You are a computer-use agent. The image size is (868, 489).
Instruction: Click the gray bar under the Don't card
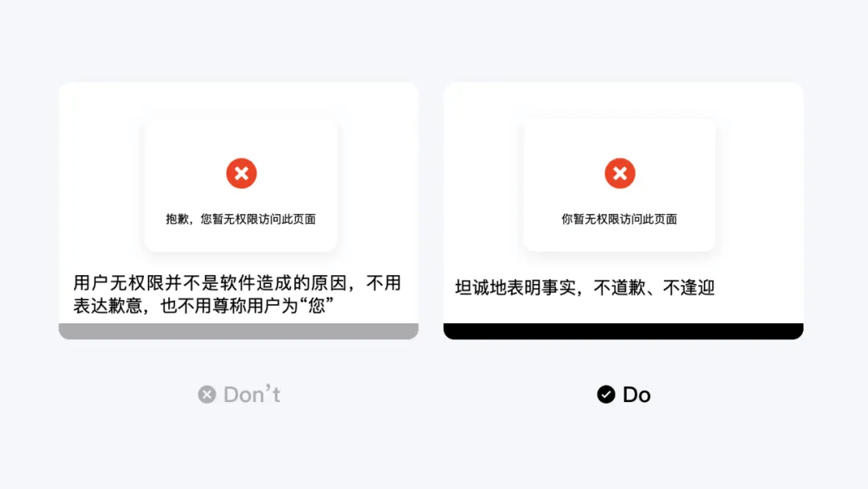[x=239, y=331]
